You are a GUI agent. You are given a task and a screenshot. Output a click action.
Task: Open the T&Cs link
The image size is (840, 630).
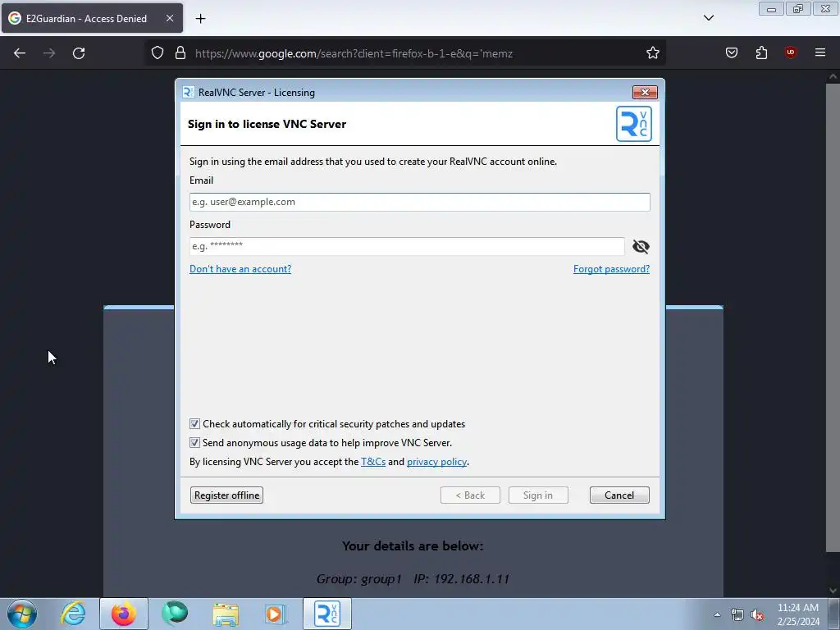tap(373, 462)
